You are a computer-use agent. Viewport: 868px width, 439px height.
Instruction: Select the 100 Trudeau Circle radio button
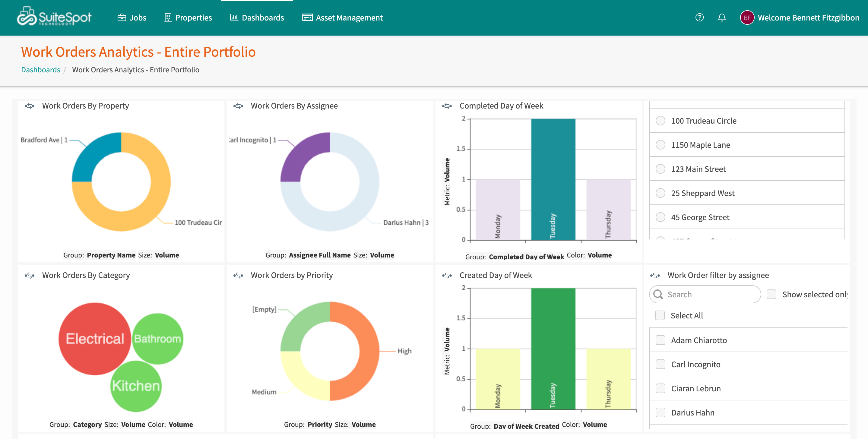(x=660, y=121)
